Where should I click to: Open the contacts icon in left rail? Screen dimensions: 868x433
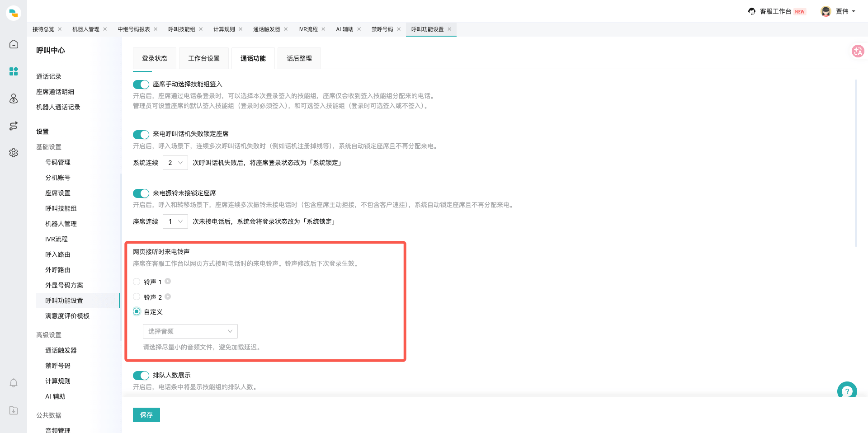click(x=14, y=99)
